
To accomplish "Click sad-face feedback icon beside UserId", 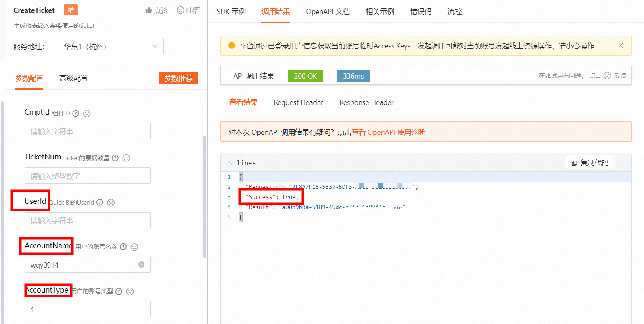I will click(111, 203).
